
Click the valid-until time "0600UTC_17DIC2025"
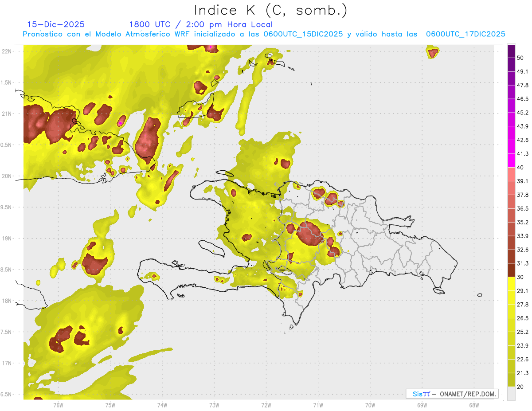point(465,34)
